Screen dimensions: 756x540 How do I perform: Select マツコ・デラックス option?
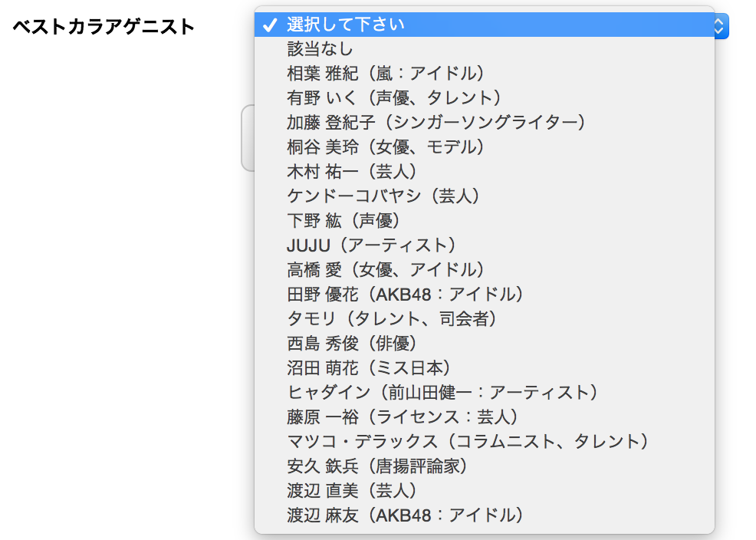[x=484, y=442]
